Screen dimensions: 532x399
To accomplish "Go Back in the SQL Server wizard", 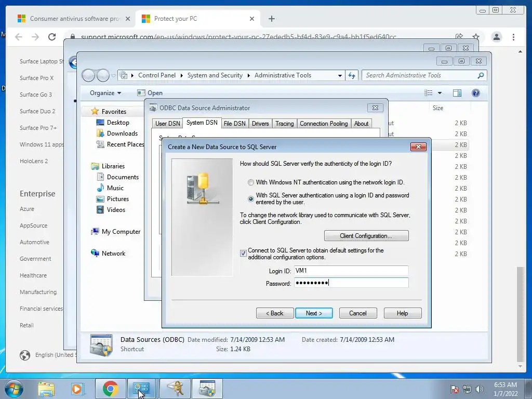I will tap(275, 313).
